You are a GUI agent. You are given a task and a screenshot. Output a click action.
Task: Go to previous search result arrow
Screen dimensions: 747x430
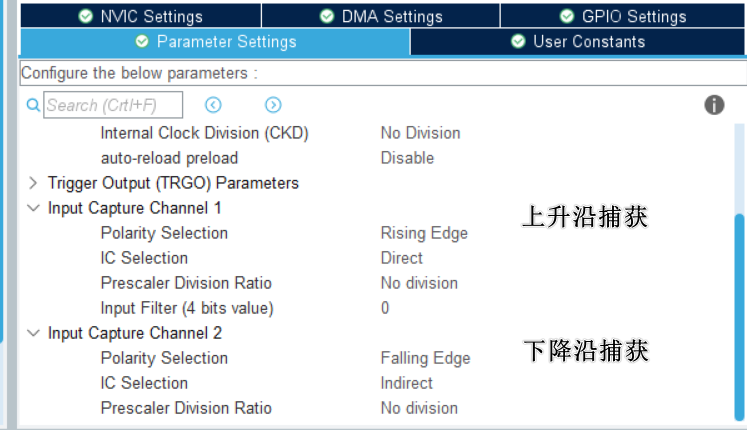tap(213, 105)
